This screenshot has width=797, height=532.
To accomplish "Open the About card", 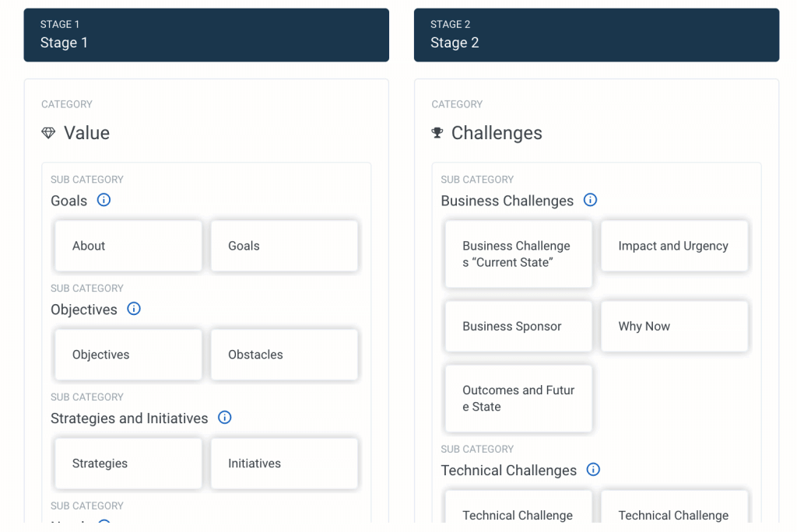I will tap(128, 246).
